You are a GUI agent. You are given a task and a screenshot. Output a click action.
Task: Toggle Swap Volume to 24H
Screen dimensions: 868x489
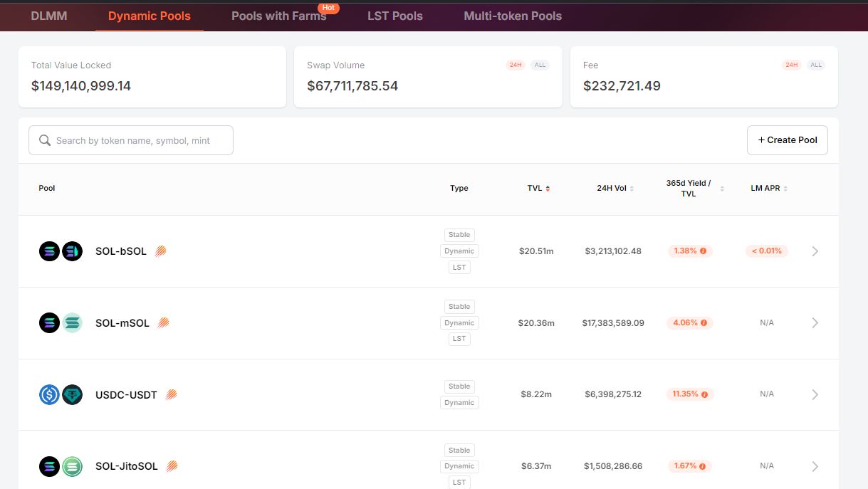(x=515, y=65)
